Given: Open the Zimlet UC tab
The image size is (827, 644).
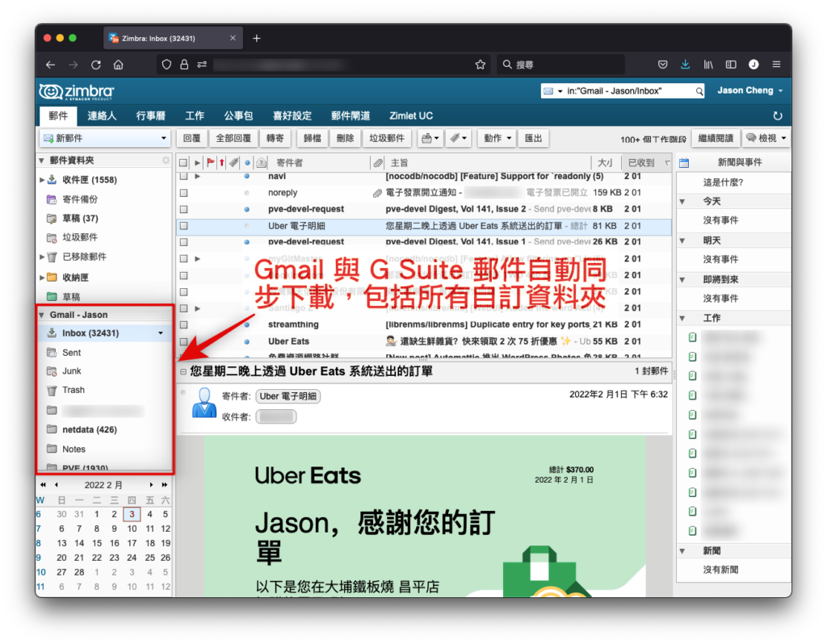Looking at the screenshot, I should pyautogui.click(x=411, y=116).
